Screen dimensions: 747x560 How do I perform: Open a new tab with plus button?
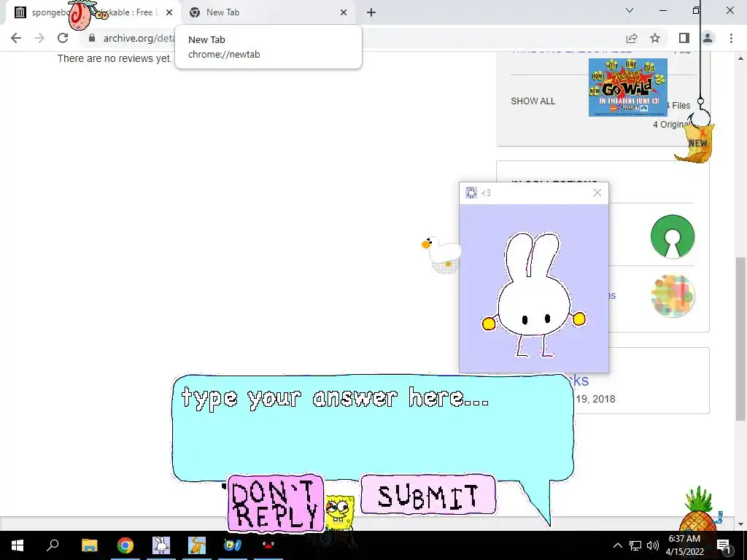pos(371,12)
